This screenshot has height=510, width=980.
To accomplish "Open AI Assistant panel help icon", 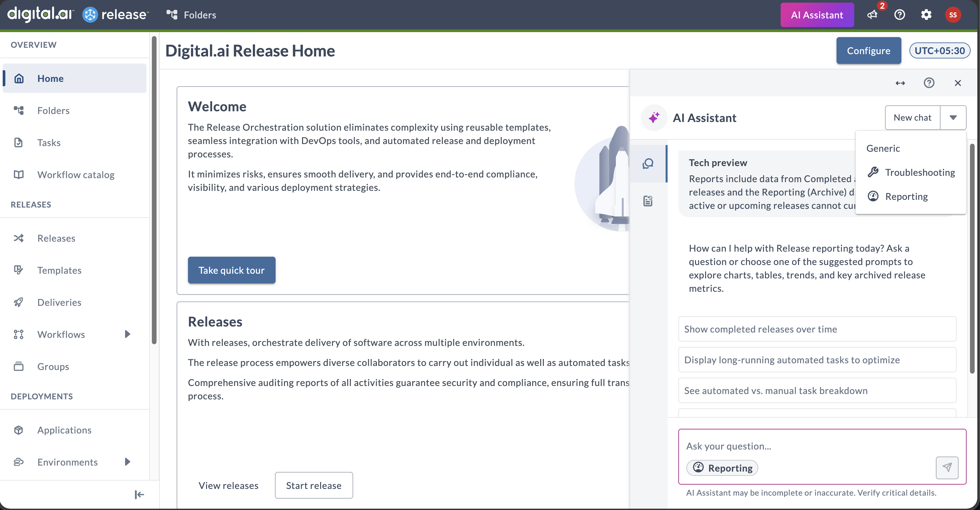I will [929, 83].
